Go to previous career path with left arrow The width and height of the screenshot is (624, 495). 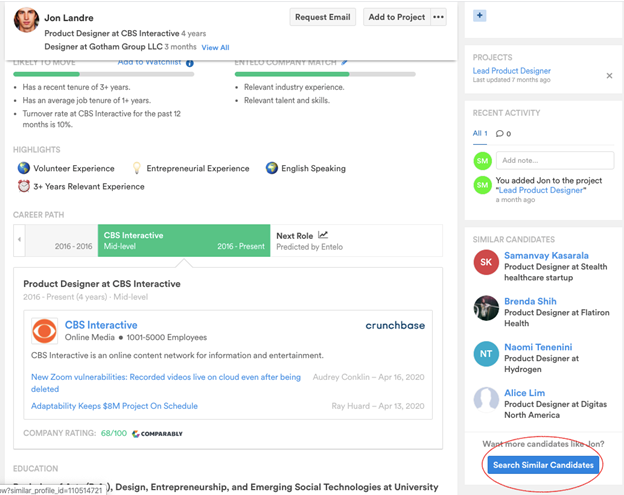(19, 240)
